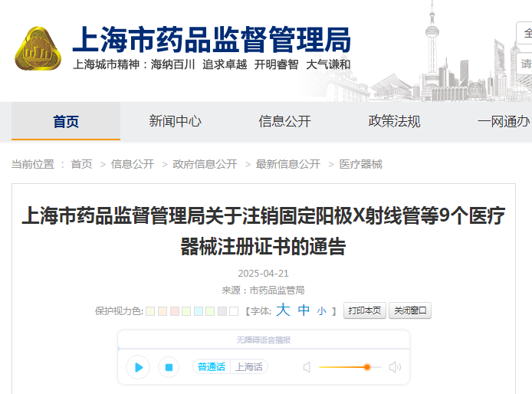This screenshot has width=532, height=394.
Task: Set font size to 中 (medium)
Action: click(304, 310)
